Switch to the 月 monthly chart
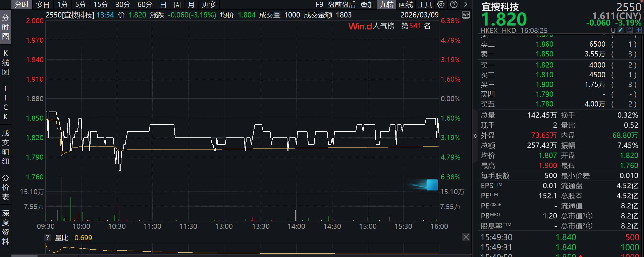The image size is (644, 257). tap(191, 4)
